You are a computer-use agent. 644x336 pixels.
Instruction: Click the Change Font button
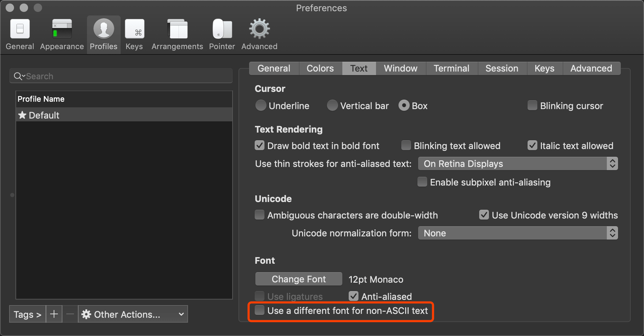coord(299,279)
